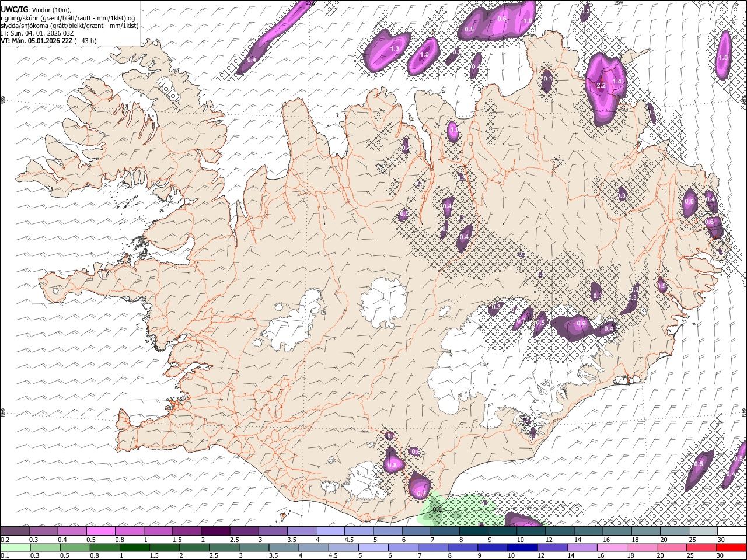Select the rose-red 25 swatch in lower legend
747x560 pixels.
(701, 547)
